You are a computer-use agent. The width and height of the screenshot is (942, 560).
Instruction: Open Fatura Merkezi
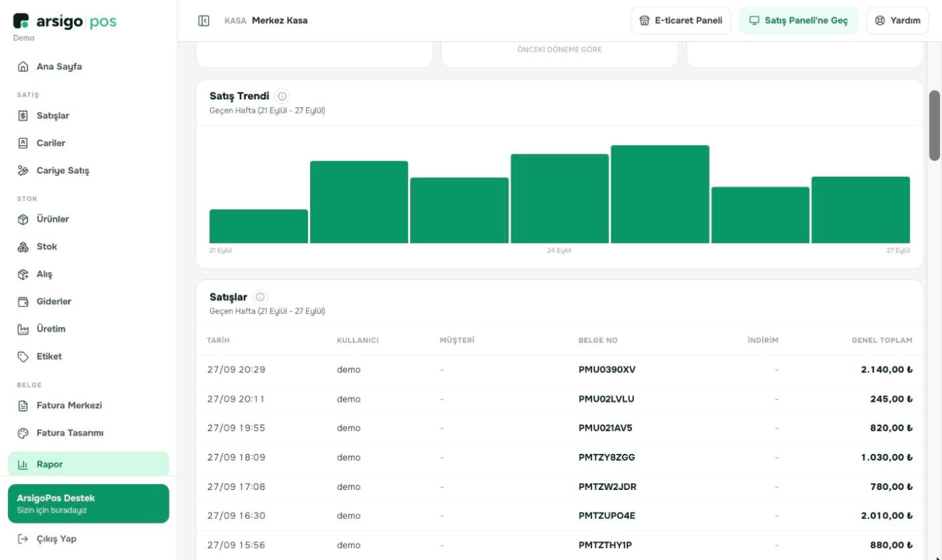[x=89, y=405]
